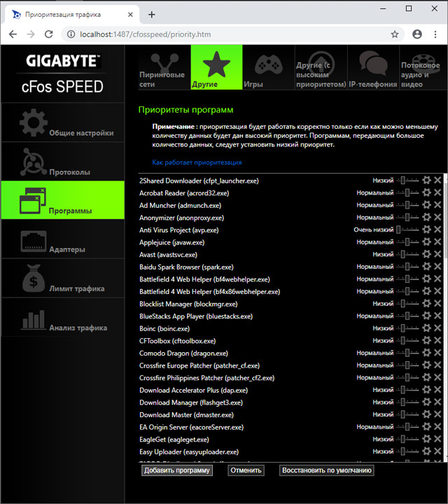This screenshot has width=448, height=504.
Task: Open a new browser tab
Action: coord(152,15)
